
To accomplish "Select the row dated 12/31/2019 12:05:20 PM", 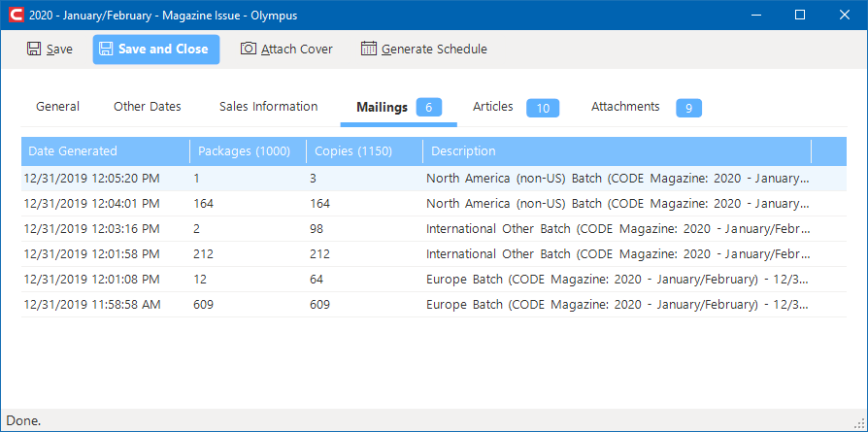I will click(433, 179).
